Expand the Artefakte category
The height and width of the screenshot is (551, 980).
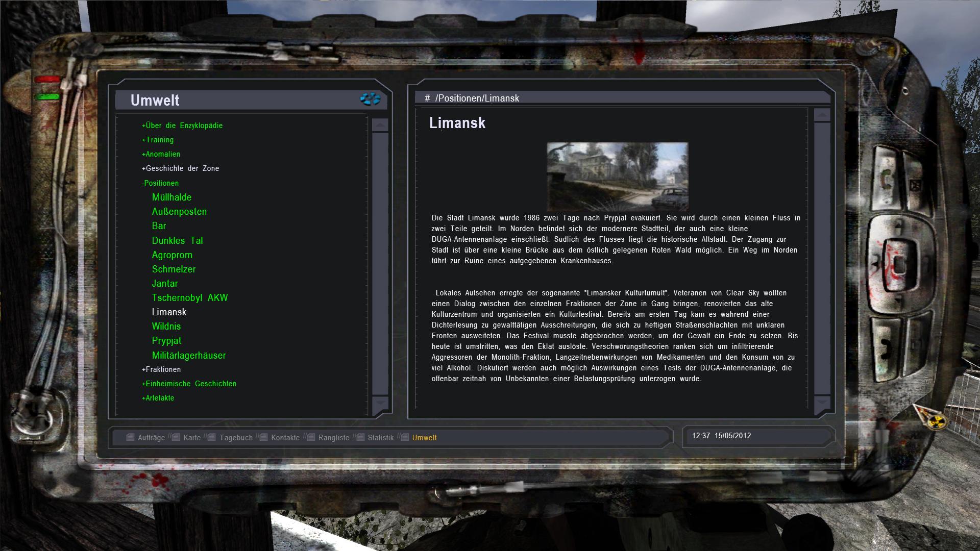(158, 398)
